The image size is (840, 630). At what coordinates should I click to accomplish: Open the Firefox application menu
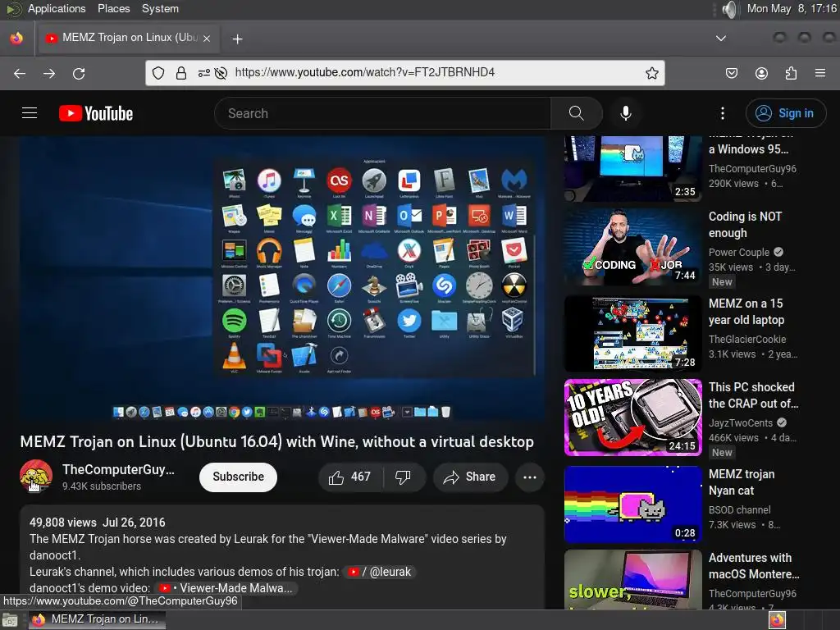coord(820,73)
